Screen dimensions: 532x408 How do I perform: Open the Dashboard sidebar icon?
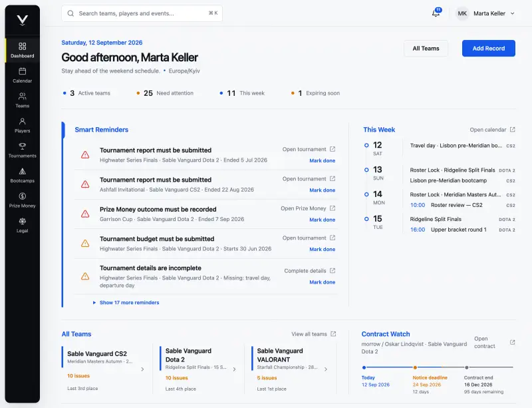[x=23, y=46]
